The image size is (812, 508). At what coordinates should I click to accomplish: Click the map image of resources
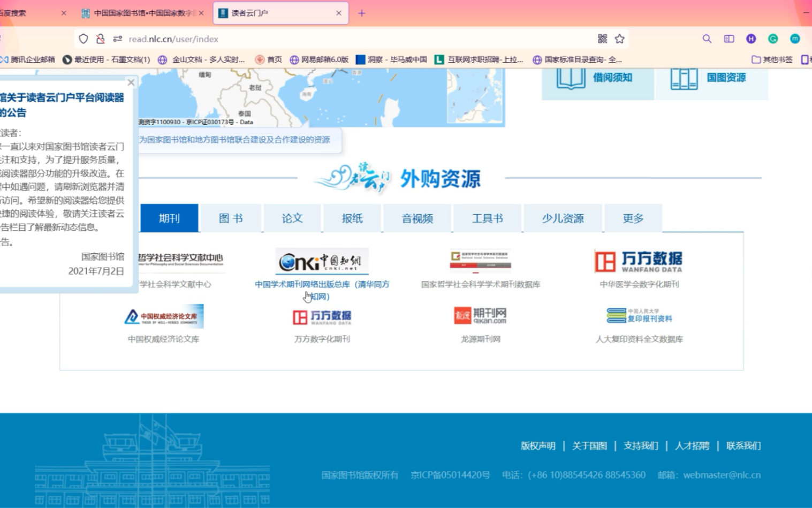pyautogui.click(x=321, y=97)
